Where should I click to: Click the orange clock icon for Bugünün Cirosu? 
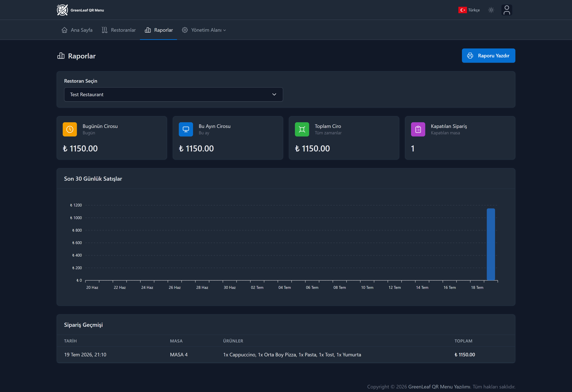(70, 129)
